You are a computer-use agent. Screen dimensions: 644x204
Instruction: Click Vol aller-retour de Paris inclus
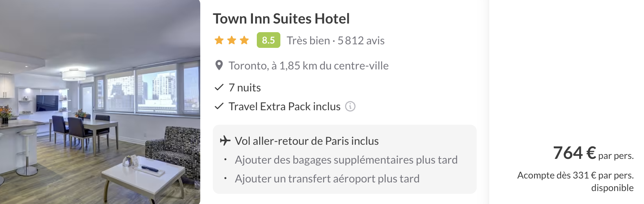coord(307,141)
